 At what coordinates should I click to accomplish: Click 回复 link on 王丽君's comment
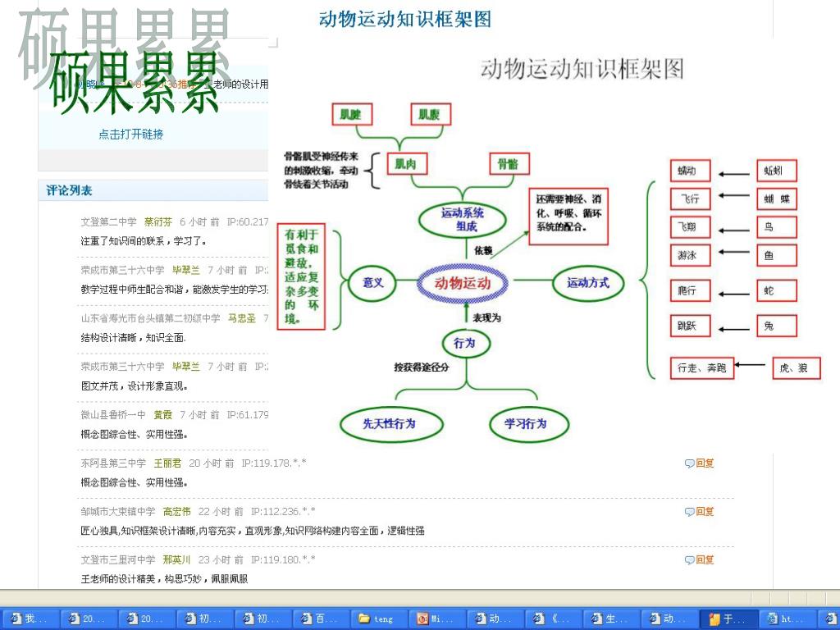point(705,463)
